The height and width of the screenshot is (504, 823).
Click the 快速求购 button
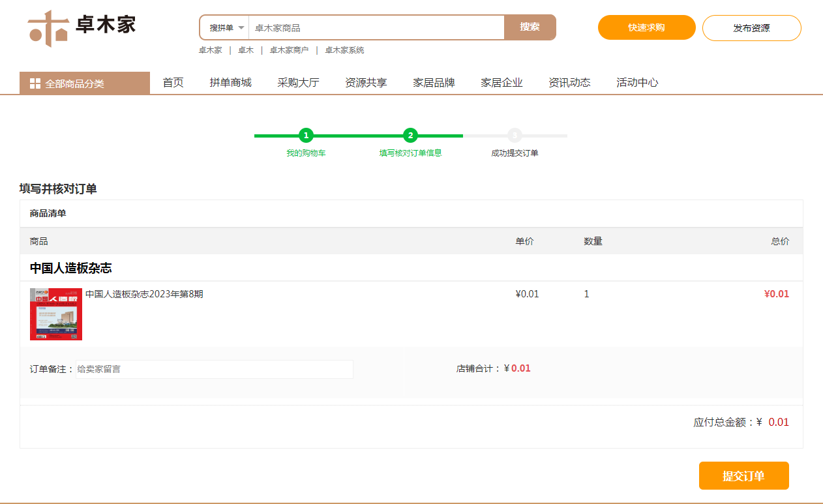pyautogui.click(x=646, y=27)
